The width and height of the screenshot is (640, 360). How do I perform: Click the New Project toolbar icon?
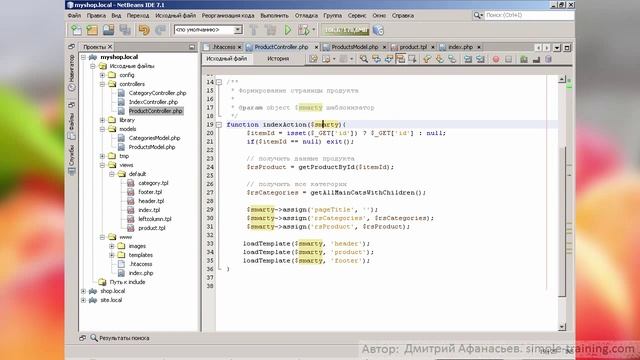coord(92,30)
